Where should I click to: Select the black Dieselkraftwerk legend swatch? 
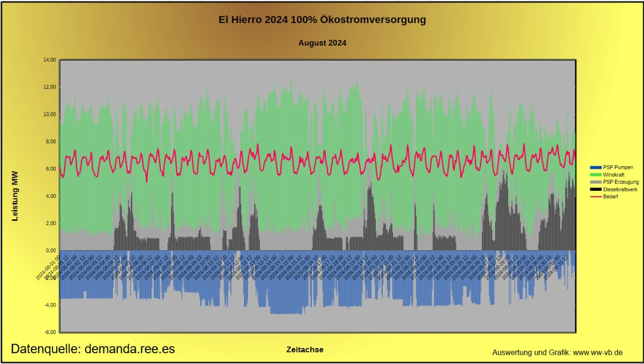[x=596, y=190]
